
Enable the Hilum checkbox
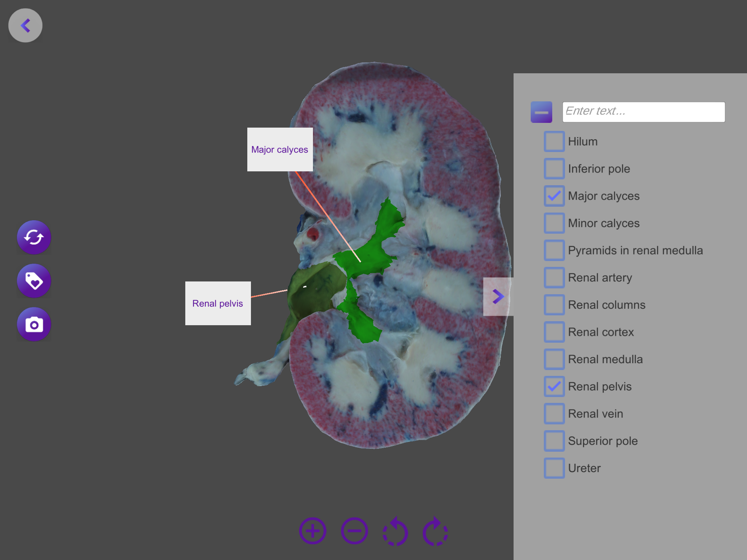pyautogui.click(x=554, y=141)
